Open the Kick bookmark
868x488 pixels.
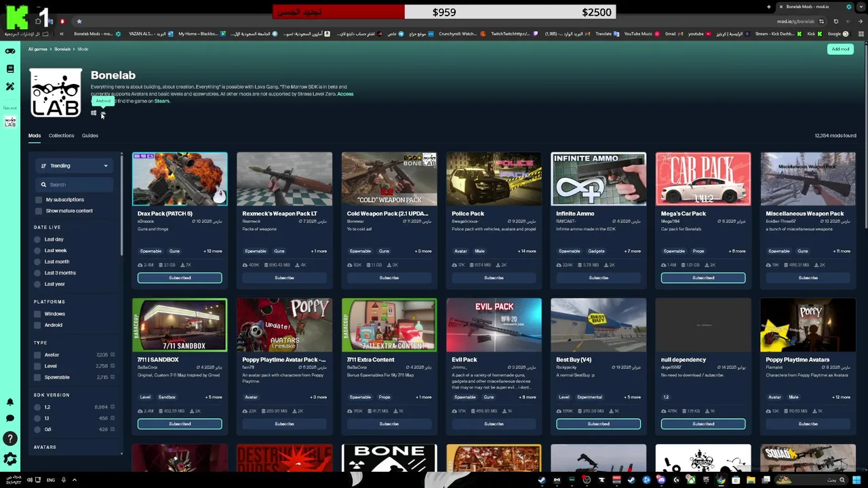pos(814,34)
